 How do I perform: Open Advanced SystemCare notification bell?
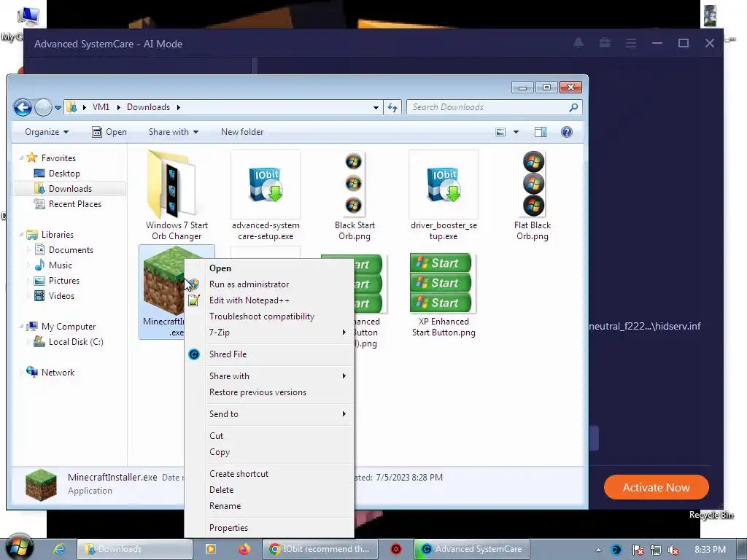578,43
